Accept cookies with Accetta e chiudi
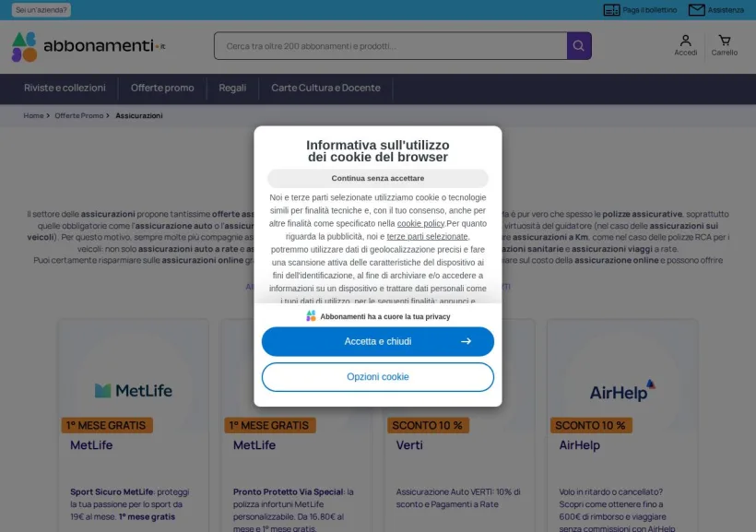This screenshot has width=756, height=532. click(377, 341)
